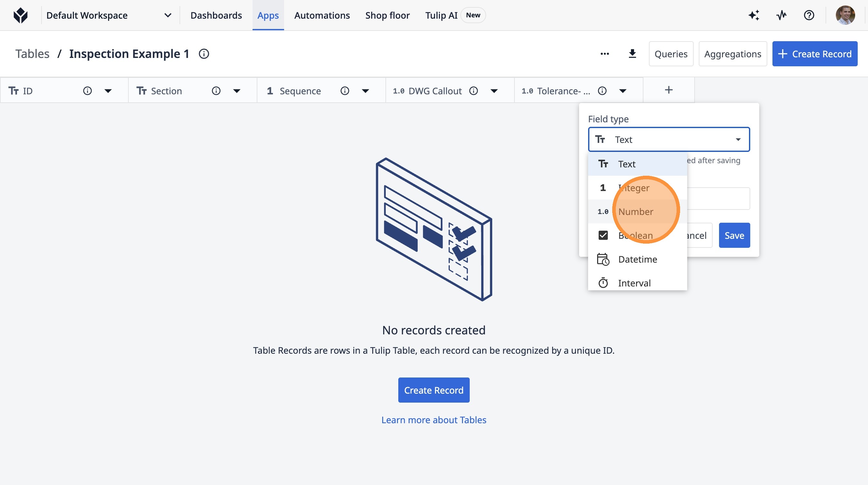This screenshot has height=485, width=868.
Task: Select the Boolean checkbox field type
Action: pyautogui.click(x=603, y=235)
